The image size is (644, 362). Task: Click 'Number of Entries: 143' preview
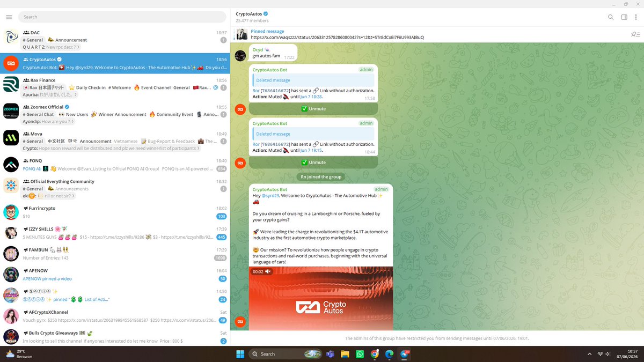(x=46, y=258)
